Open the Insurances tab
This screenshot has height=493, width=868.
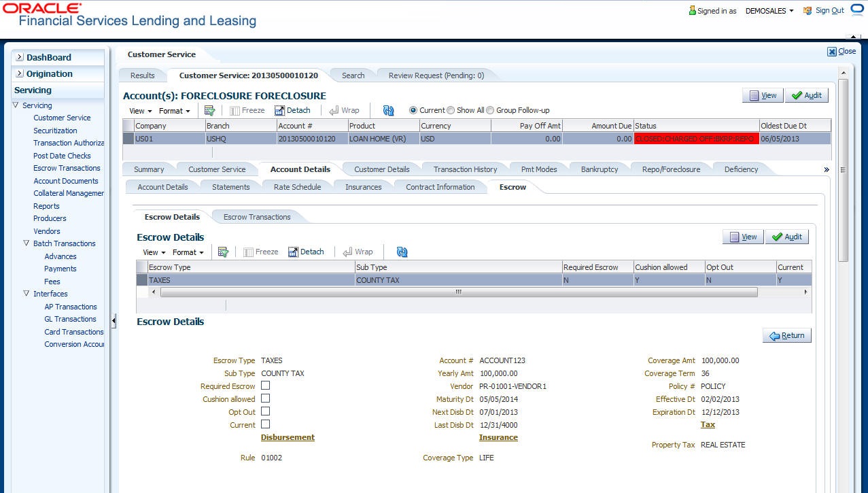click(x=363, y=187)
